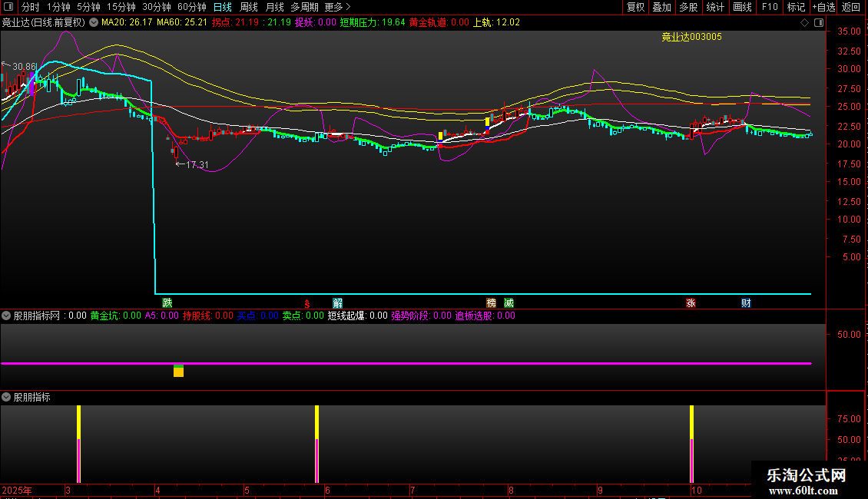Expand the 更多 periods menu
This screenshot has height=499, width=868.
337,7
